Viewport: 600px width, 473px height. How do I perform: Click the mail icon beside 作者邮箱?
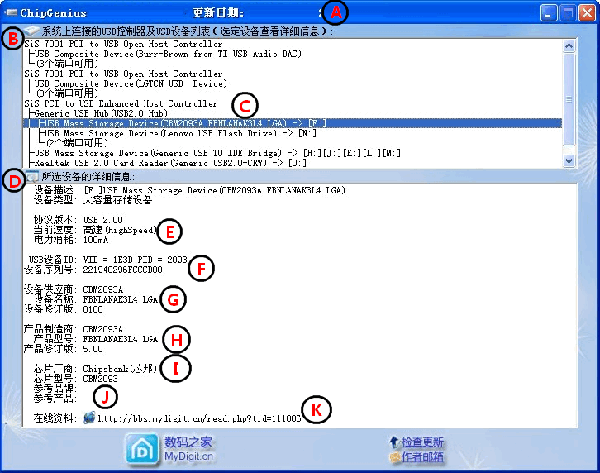[x=395, y=457]
